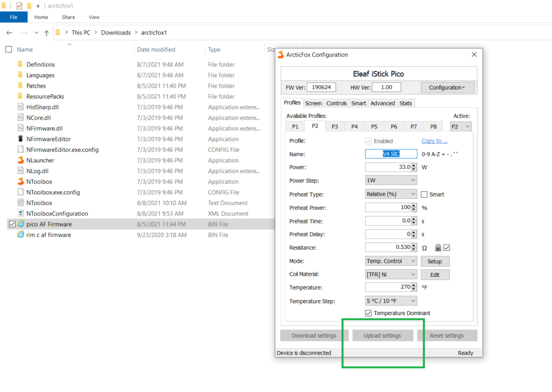Select the P3 profile tab
Image resolution: width=552 pixels, height=392 pixels.
[x=335, y=127]
